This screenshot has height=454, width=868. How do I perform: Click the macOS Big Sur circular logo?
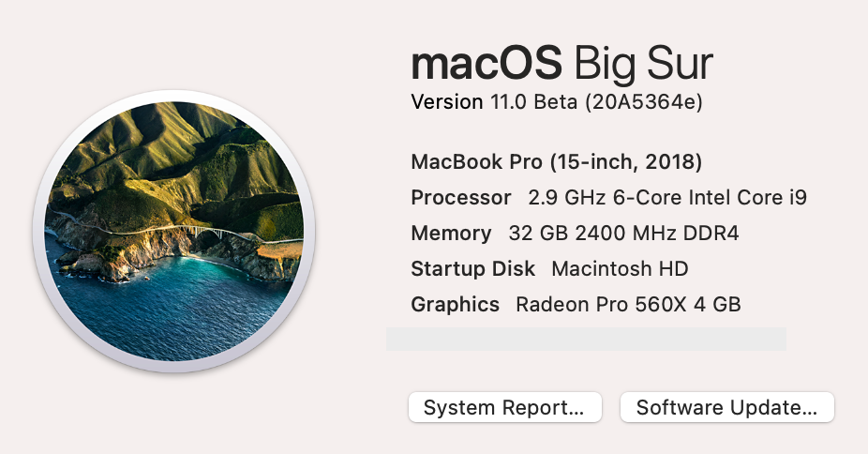click(173, 231)
